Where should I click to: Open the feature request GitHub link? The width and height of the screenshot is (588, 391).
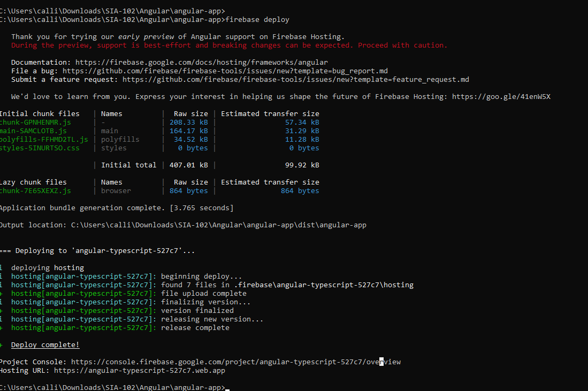click(x=295, y=80)
